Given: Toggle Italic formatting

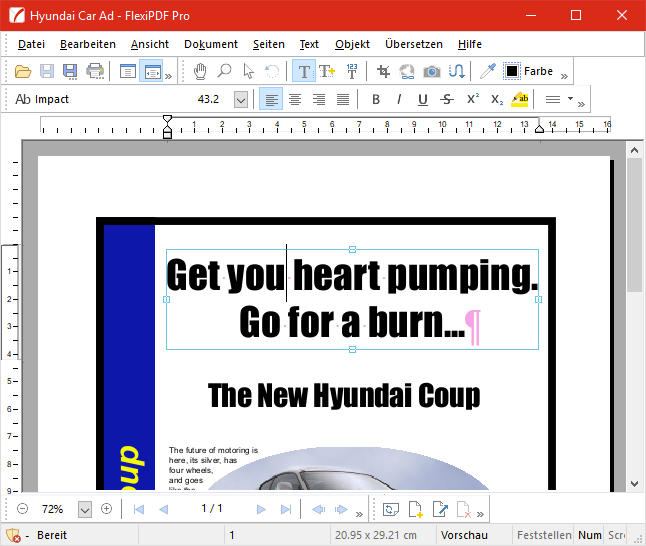Looking at the screenshot, I should point(399,99).
